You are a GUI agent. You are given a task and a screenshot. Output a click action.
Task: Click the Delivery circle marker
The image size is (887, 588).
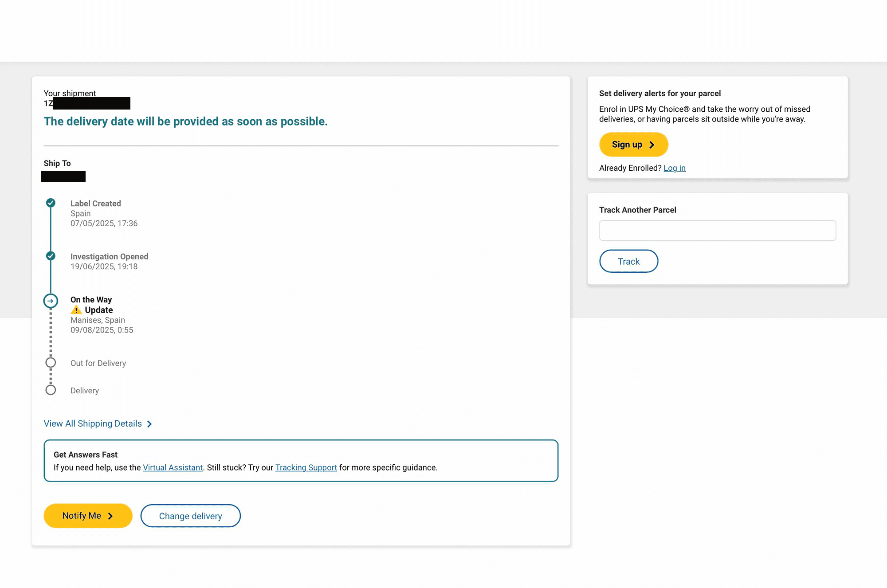tap(51, 389)
